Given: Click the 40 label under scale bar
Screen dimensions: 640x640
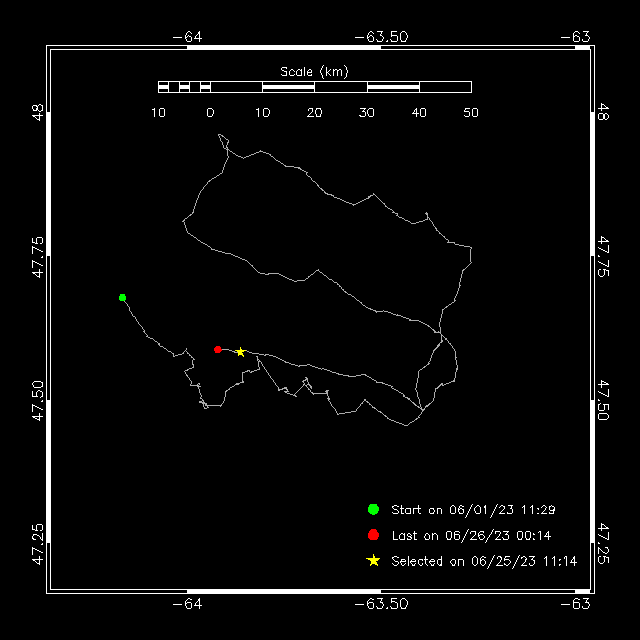Looking at the screenshot, I should (x=419, y=113).
